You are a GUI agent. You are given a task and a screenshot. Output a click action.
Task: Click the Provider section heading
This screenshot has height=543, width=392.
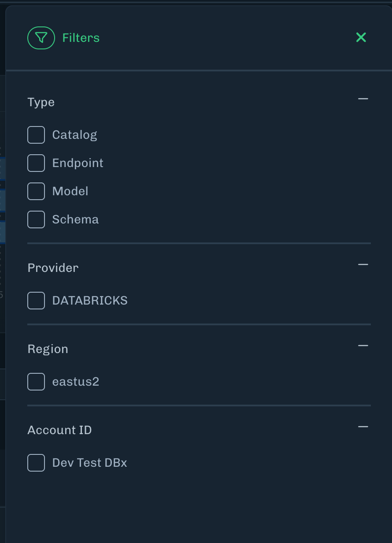click(53, 268)
